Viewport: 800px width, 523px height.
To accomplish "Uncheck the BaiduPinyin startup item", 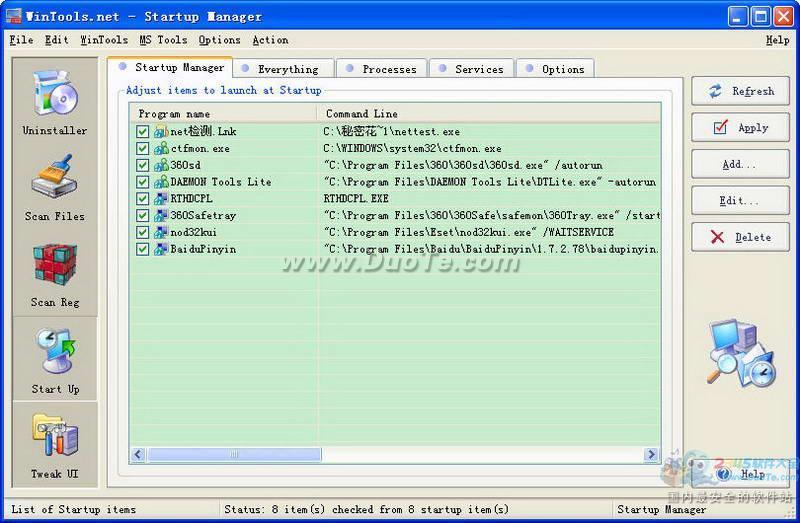I will pos(142,249).
